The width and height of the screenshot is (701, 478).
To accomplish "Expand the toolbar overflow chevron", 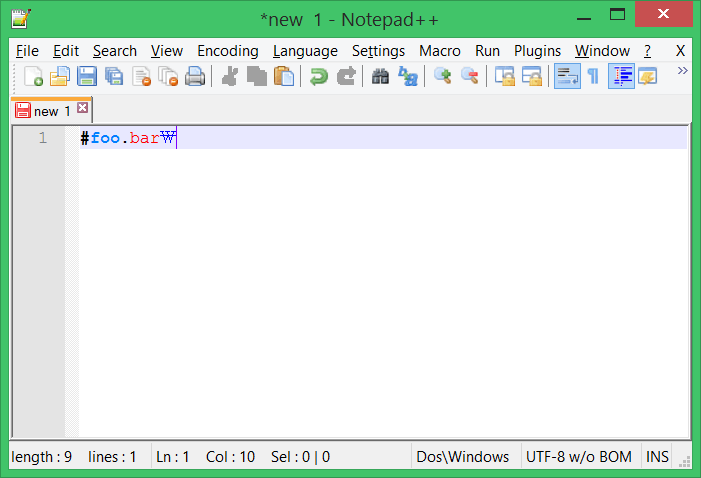I will tap(683, 71).
